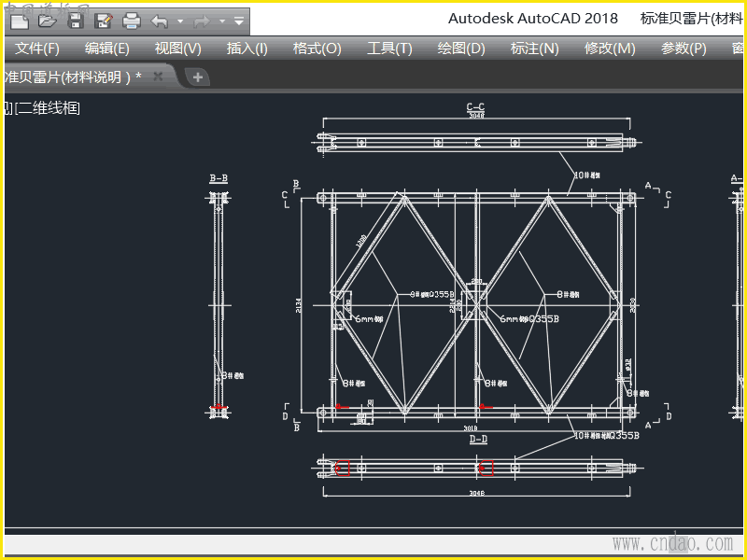Add a new drawing tab
The image size is (747, 560).
198,77
